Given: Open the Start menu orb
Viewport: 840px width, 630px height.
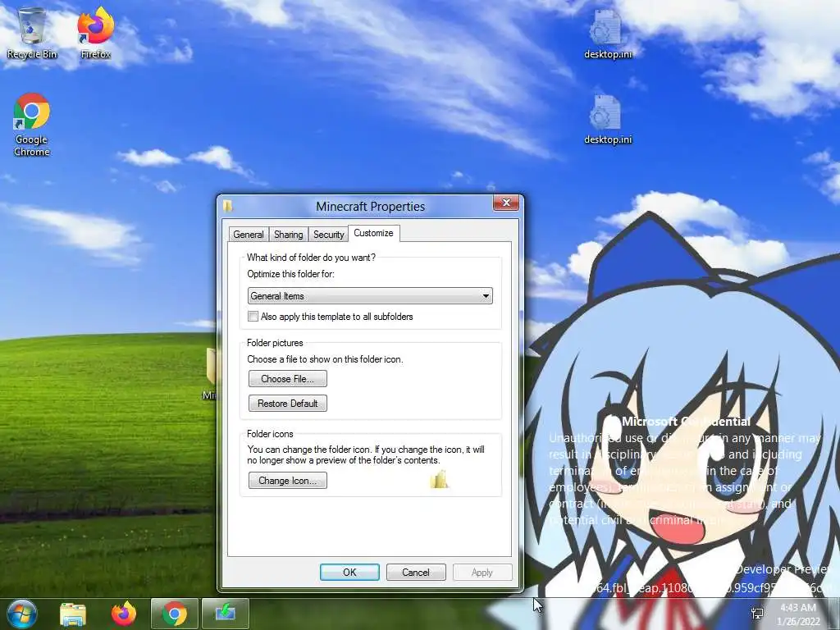Looking at the screenshot, I should 22,614.
